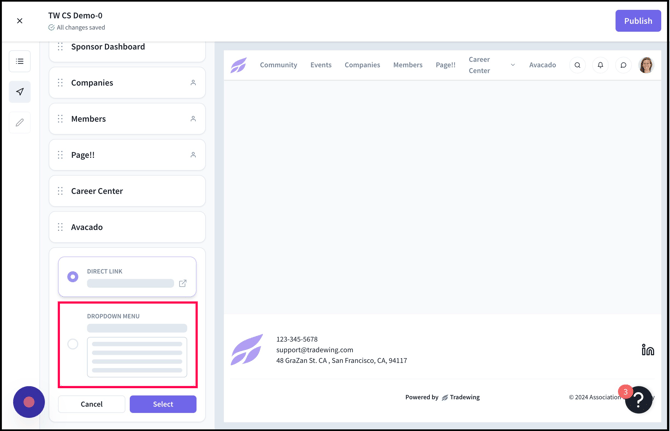Viewport: 670px width, 431px height.
Task: Select the Dropdown Menu radio option
Action: [x=73, y=344]
